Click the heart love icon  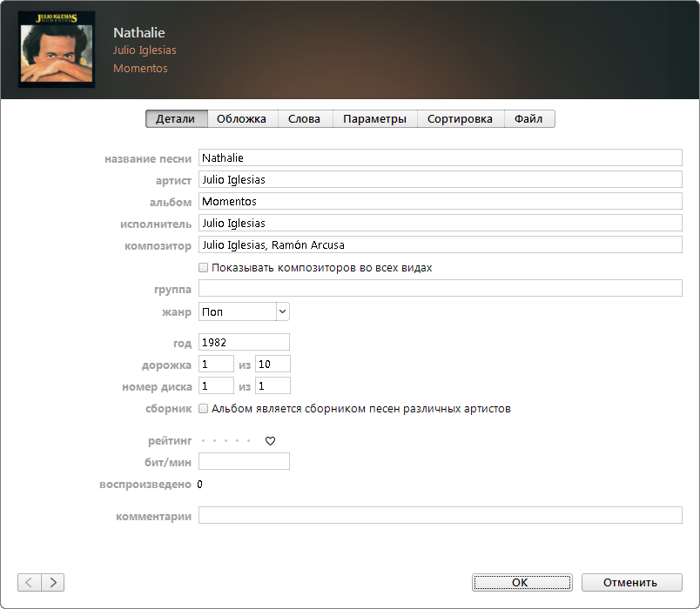pos(270,441)
